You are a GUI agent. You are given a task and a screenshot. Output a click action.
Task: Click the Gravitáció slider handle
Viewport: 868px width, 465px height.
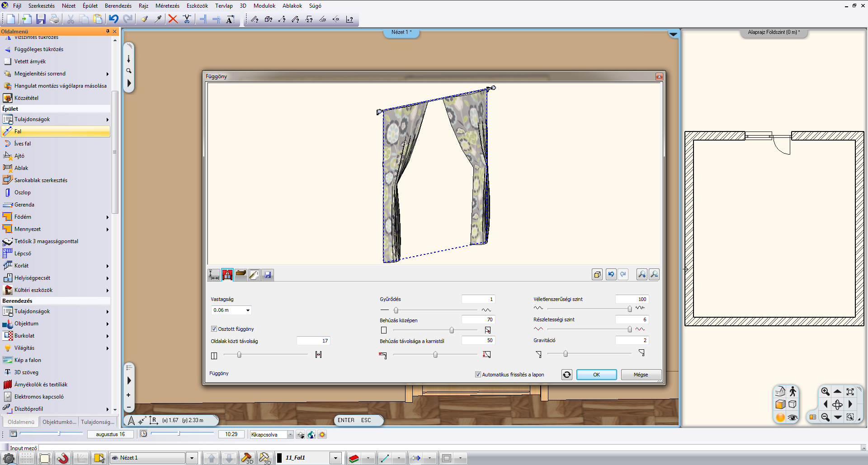coord(565,354)
